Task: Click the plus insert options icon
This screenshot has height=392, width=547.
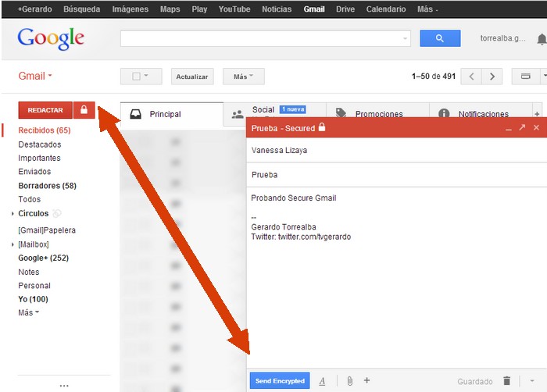Action: pyautogui.click(x=366, y=380)
